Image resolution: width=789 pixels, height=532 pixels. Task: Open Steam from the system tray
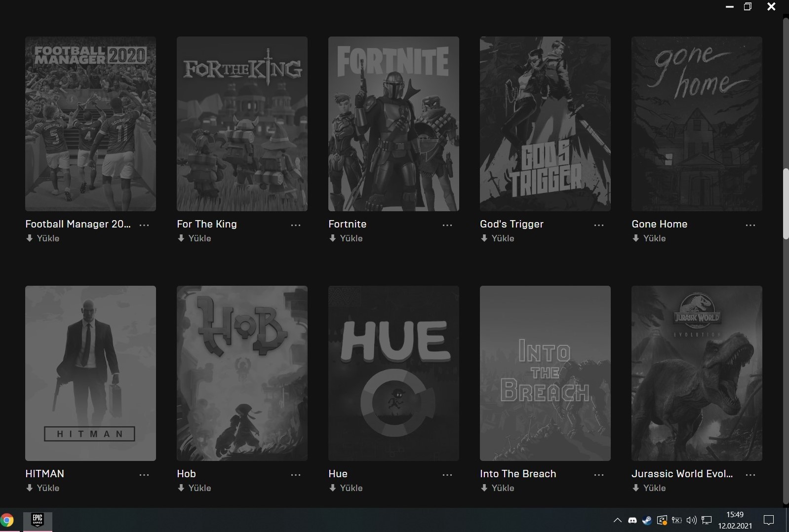(647, 520)
